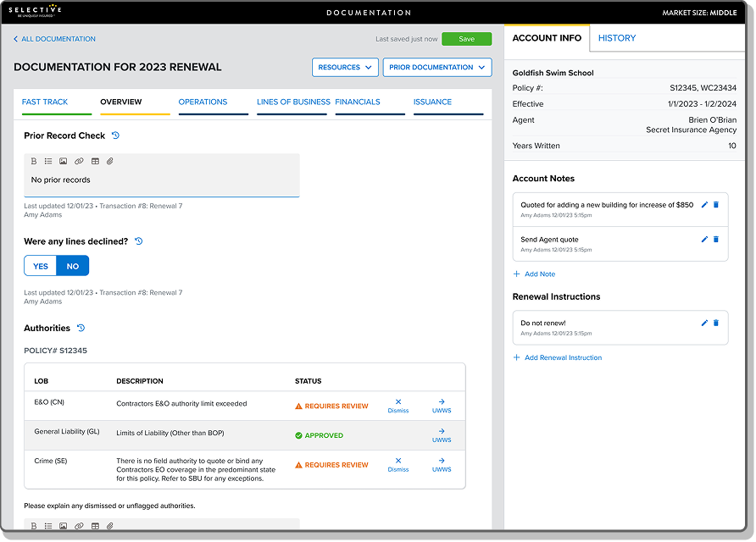756x542 pixels.
Task: Select NO for lines declined
Action: 73,266
